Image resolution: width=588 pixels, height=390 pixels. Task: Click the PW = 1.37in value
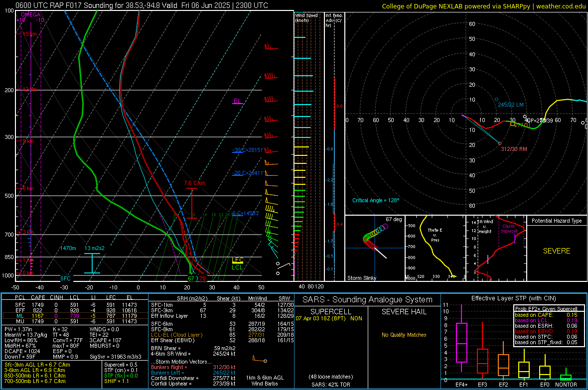click(18, 329)
